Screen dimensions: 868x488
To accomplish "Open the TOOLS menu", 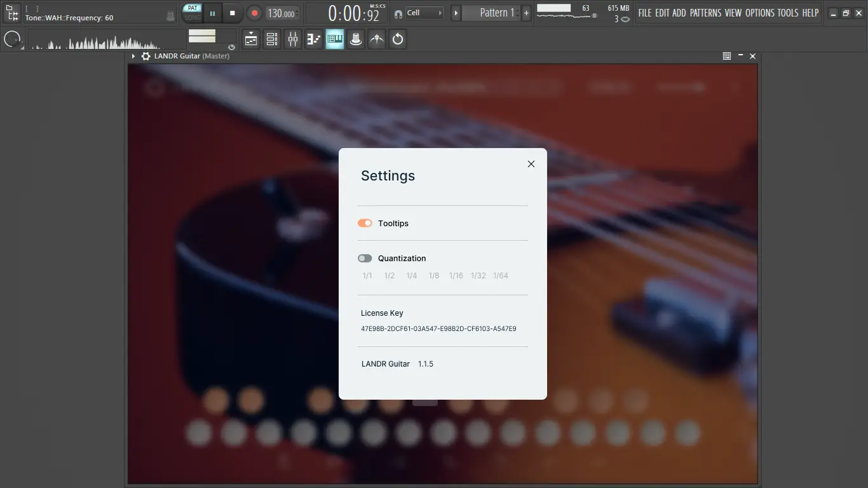I will click(788, 13).
